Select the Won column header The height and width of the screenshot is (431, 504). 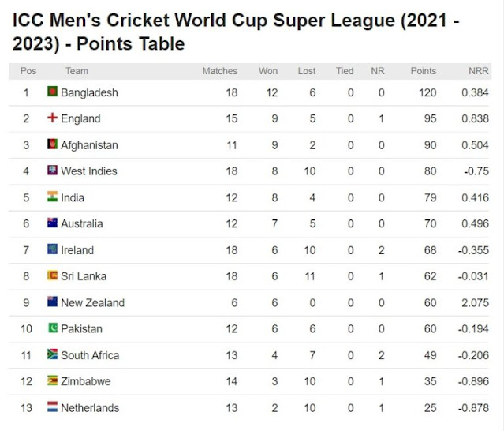(268, 71)
